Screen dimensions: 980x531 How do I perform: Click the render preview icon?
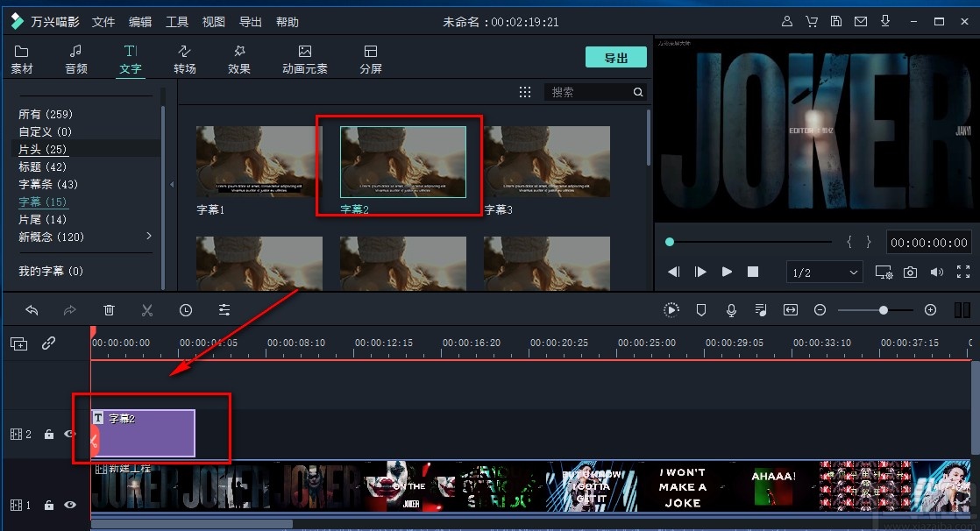click(x=671, y=309)
